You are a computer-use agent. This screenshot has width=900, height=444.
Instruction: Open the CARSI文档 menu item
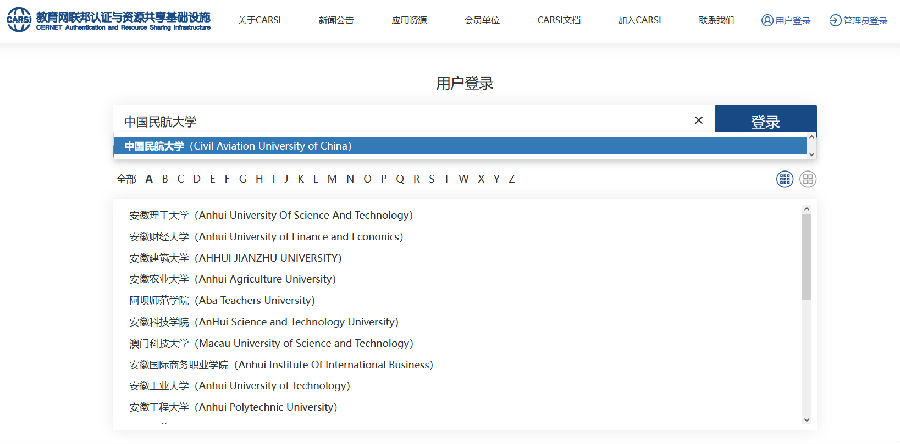pyautogui.click(x=559, y=21)
